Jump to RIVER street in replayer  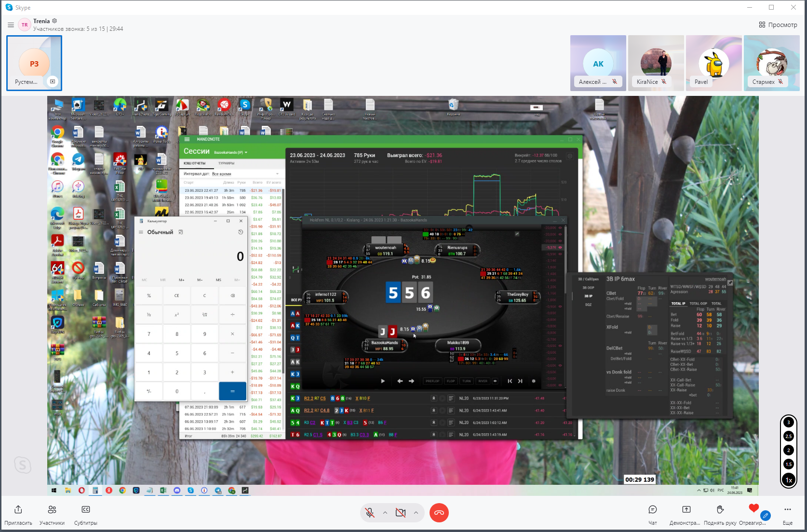(483, 381)
